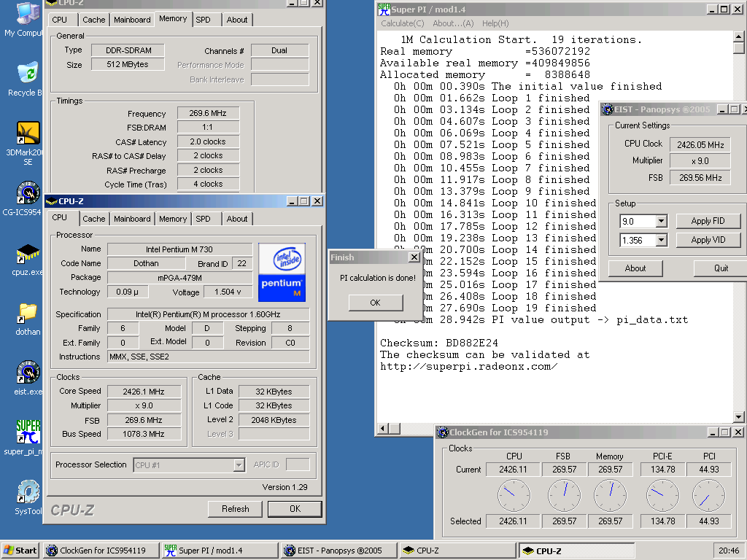Click the front CPU-Z window title icon
This screenshot has width=747, height=560.
[51, 201]
